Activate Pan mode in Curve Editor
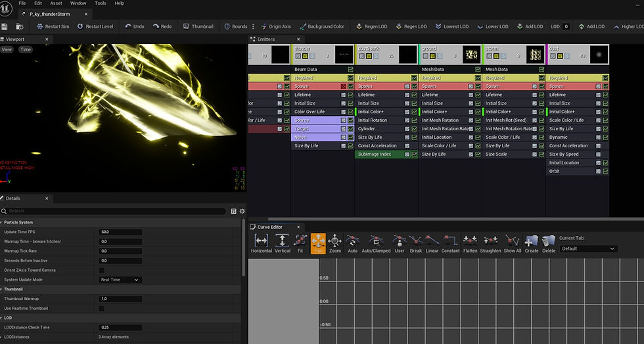644x344 pixels. click(318, 243)
